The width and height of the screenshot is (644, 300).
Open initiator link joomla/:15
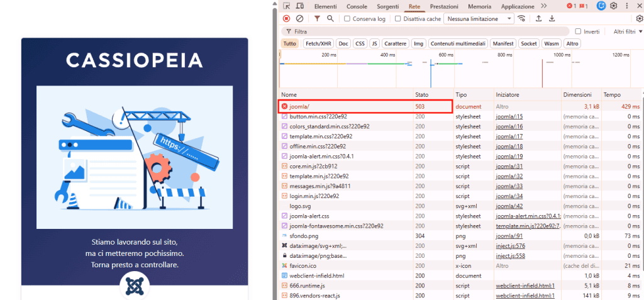509,116
